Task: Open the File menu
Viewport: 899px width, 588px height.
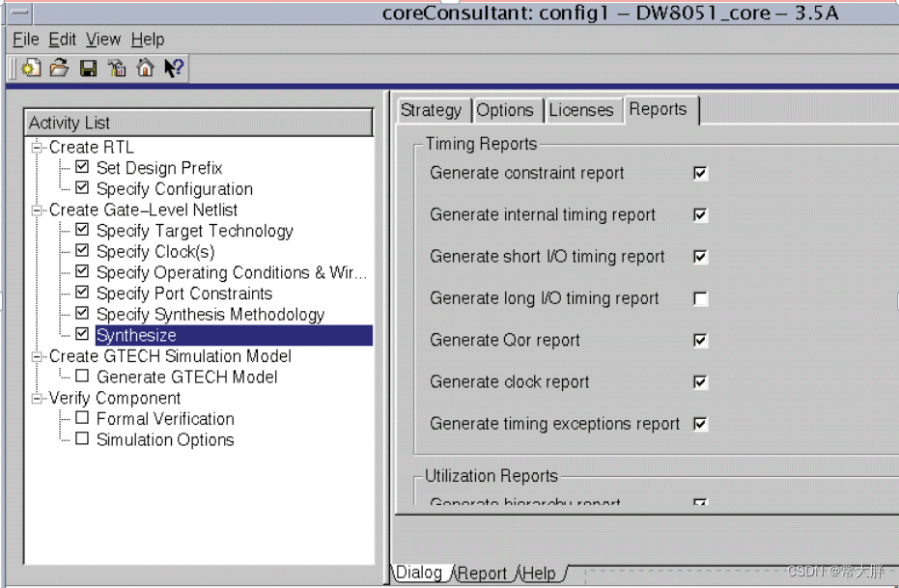Action: click(x=25, y=40)
